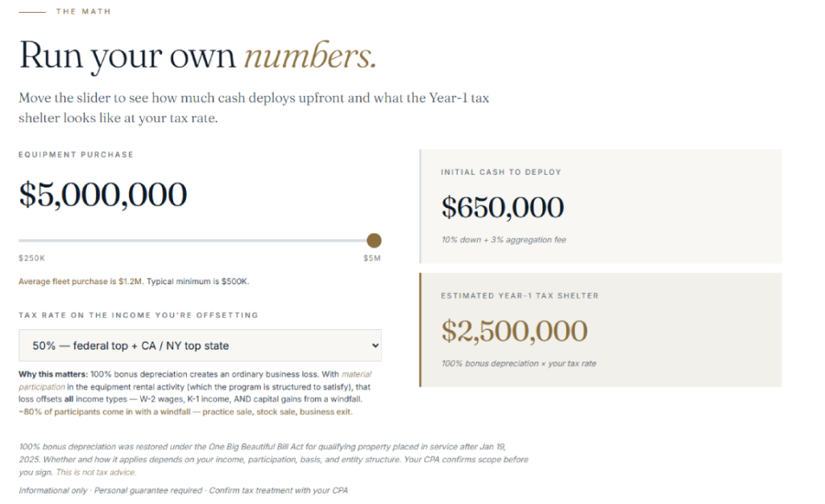This screenshot has width=825, height=504.
Task: Open the tax rate dropdown showing 50%
Action: click(x=200, y=345)
